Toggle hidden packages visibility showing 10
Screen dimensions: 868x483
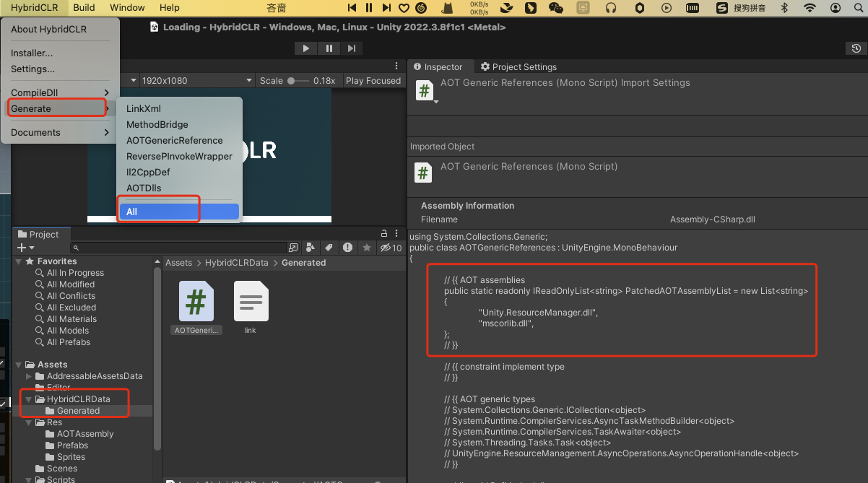[391, 248]
